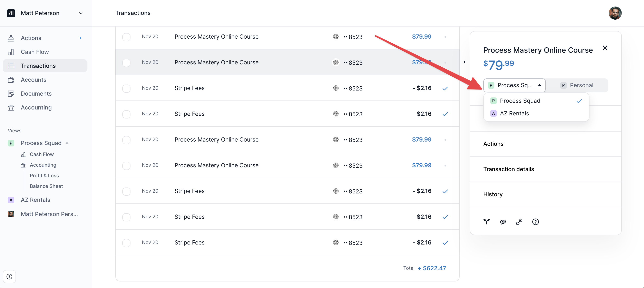The image size is (644, 288).
Task: Tick checkbox on last Stripe Fees row
Action: pos(126,242)
